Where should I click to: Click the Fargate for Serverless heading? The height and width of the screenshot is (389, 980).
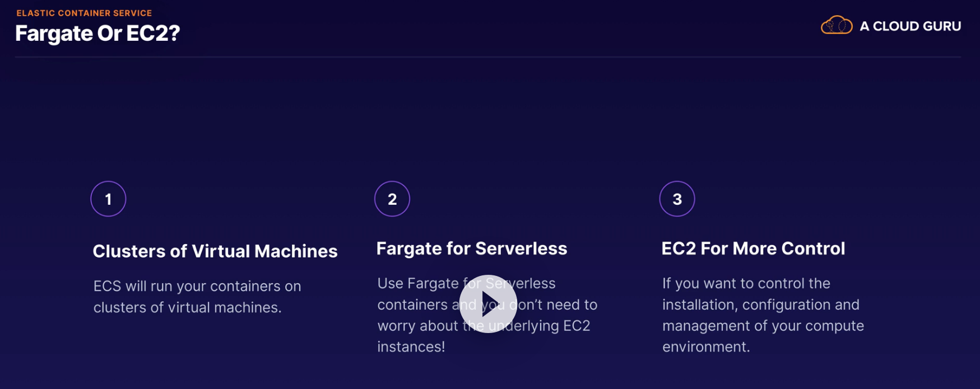click(x=471, y=249)
